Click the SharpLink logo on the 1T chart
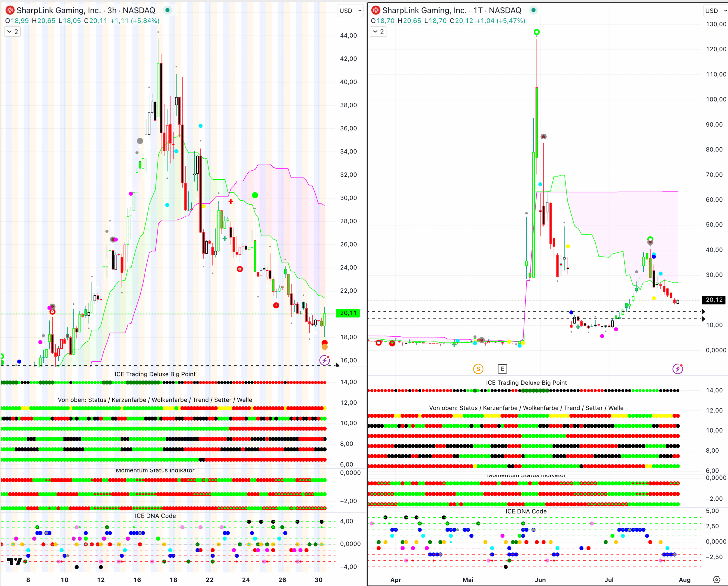 (x=376, y=10)
